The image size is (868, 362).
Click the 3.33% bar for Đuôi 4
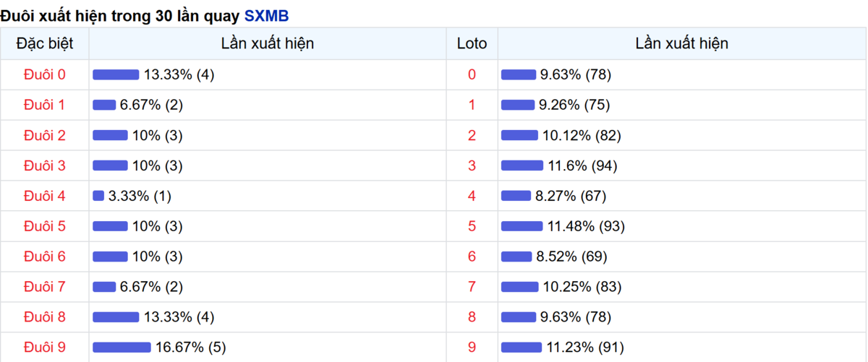pos(98,196)
